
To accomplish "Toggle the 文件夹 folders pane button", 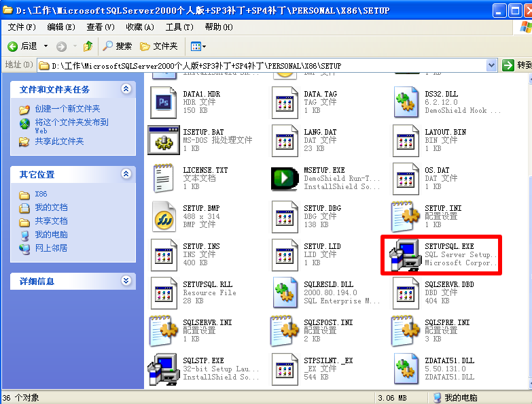I will pyautogui.click(x=158, y=46).
